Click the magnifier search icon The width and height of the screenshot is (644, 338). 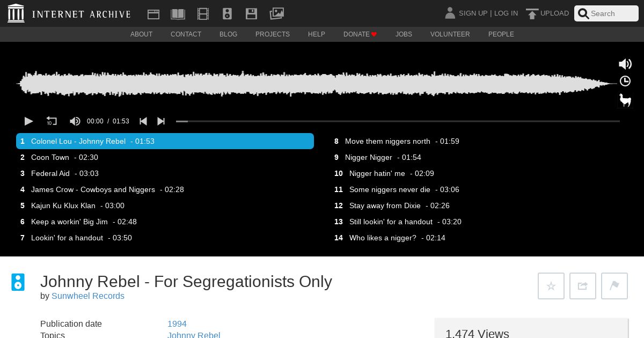point(583,14)
